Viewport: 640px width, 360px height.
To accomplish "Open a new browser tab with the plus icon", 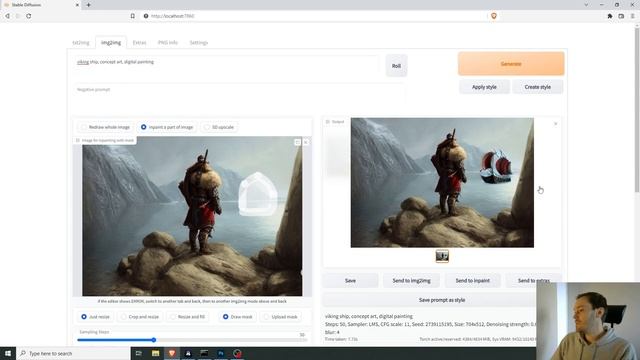I will click(89, 5).
